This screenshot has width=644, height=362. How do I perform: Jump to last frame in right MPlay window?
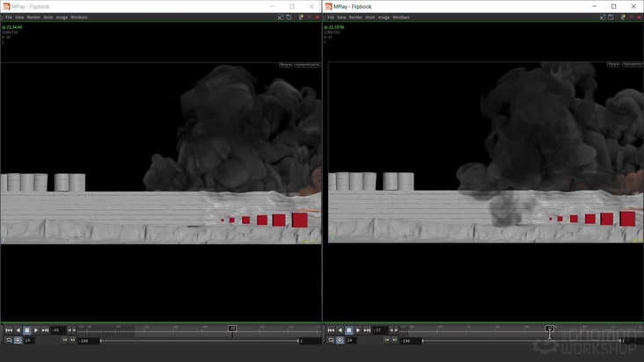point(367,330)
